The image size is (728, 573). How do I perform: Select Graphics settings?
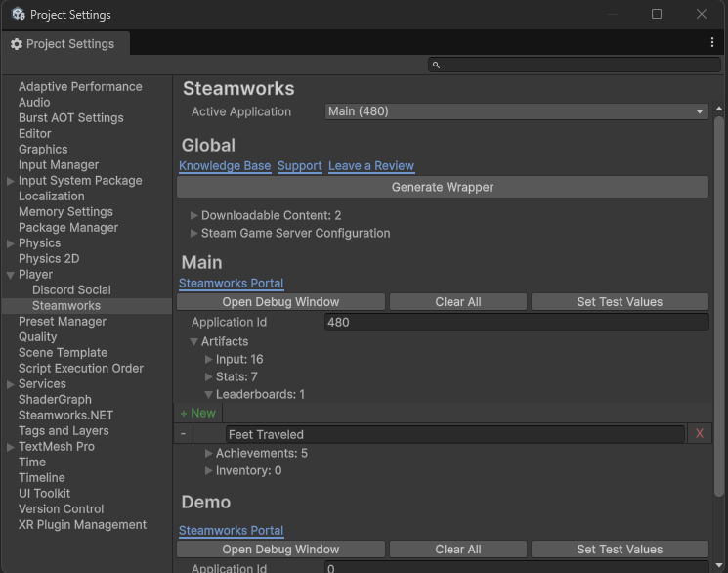[x=43, y=150]
